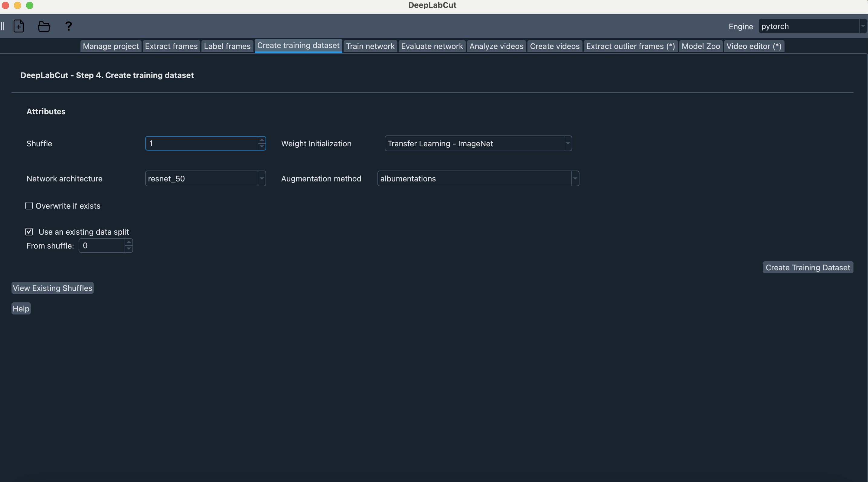Open the Create videos tab
Image resolution: width=868 pixels, height=482 pixels.
pyautogui.click(x=555, y=46)
